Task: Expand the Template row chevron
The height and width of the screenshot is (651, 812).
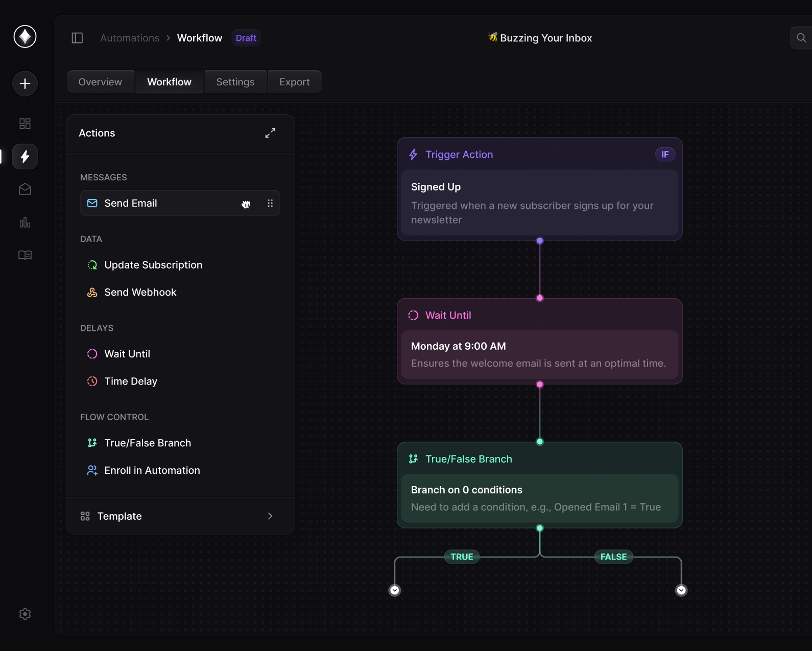Action: point(270,516)
